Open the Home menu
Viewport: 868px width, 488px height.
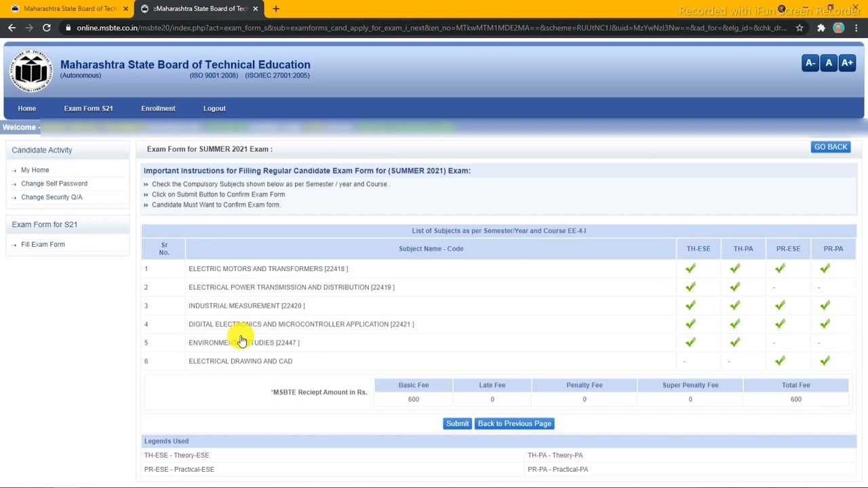pyautogui.click(x=27, y=108)
